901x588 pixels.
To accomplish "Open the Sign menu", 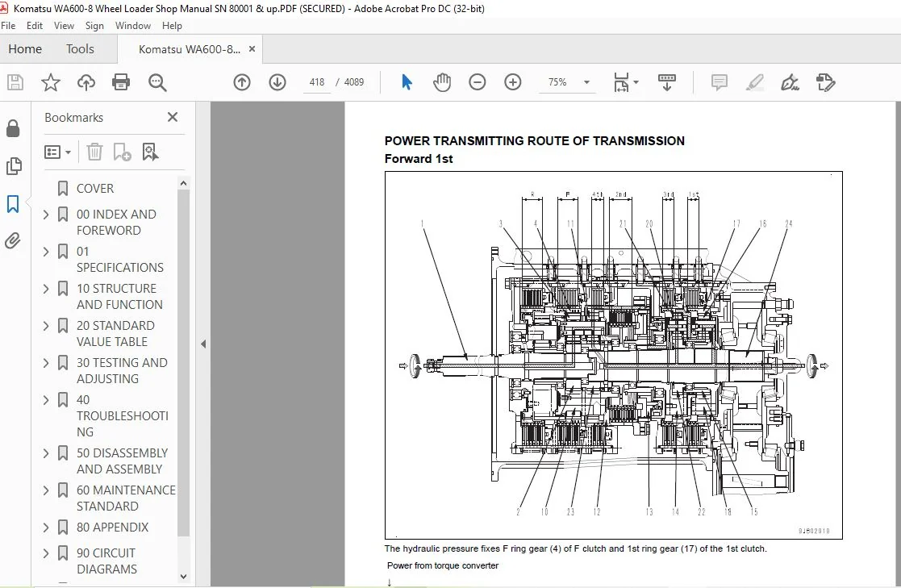I will coord(94,26).
